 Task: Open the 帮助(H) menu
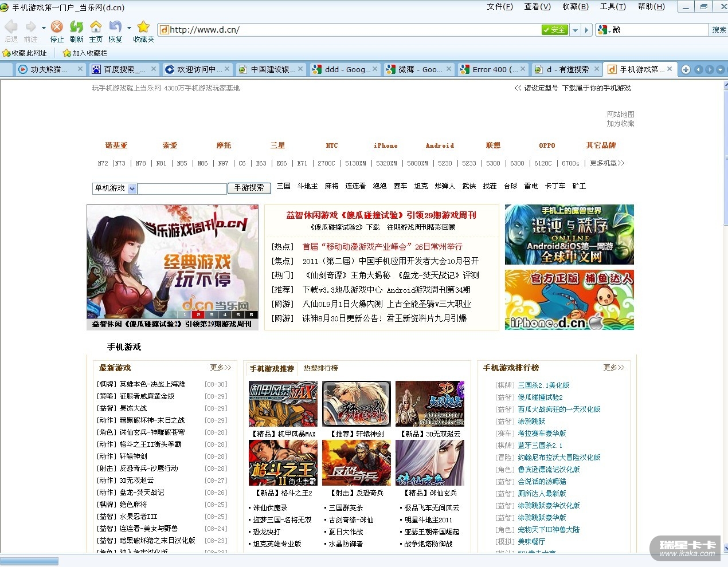pyautogui.click(x=651, y=7)
